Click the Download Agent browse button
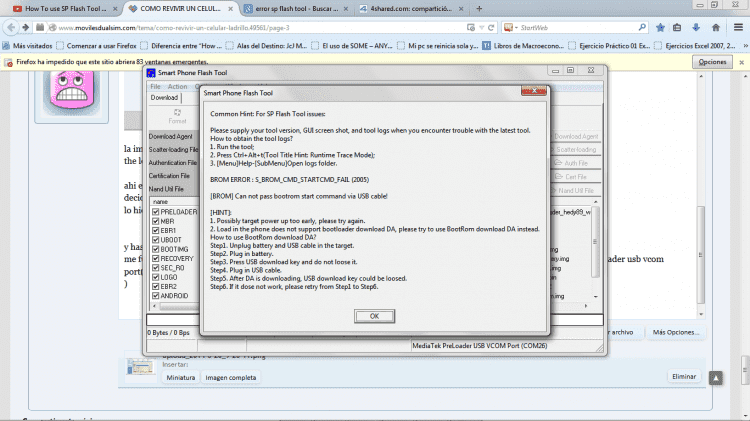Image resolution: width=750 pixels, height=421 pixels. click(575, 136)
